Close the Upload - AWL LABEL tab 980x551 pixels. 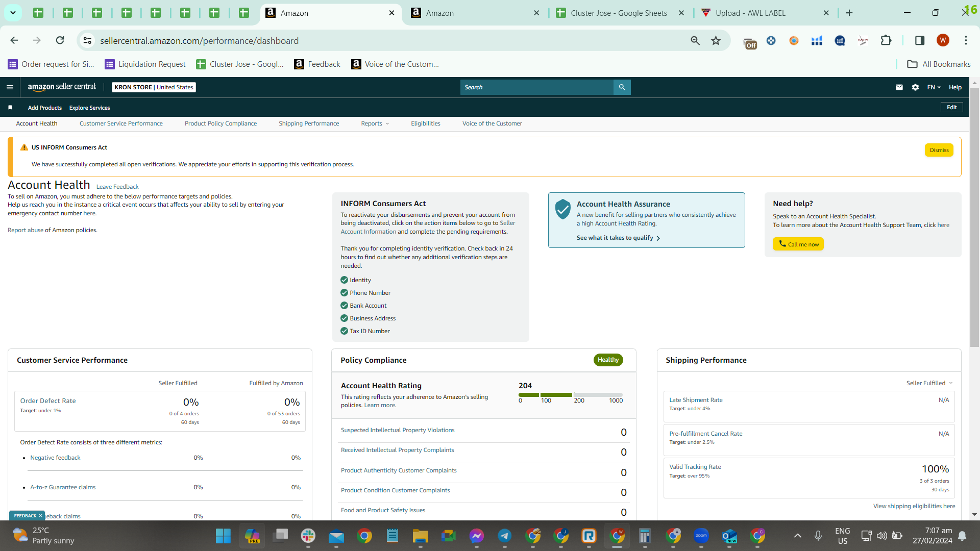tap(826, 13)
